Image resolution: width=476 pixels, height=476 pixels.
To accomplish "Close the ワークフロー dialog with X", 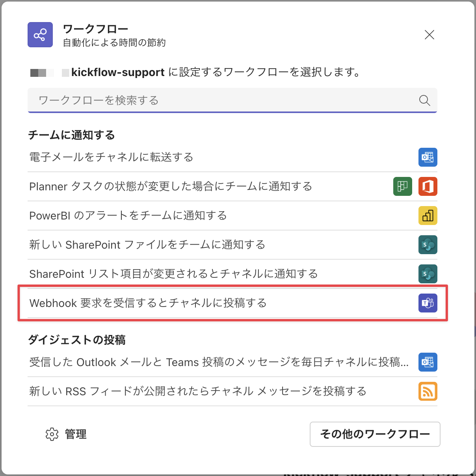I will pos(430,35).
